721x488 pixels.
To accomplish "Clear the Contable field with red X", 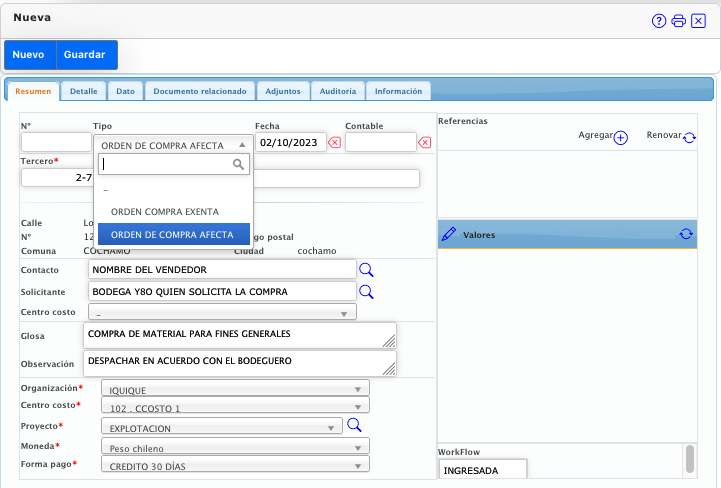I will pos(425,143).
